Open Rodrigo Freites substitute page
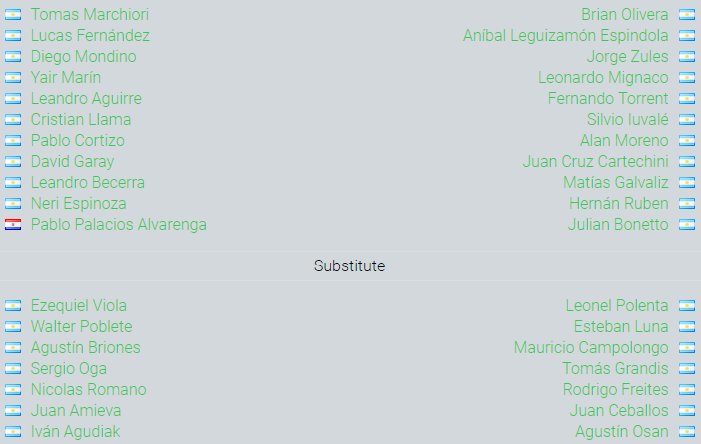The width and height of the screenshot is (701, 444). coord(616,389)
